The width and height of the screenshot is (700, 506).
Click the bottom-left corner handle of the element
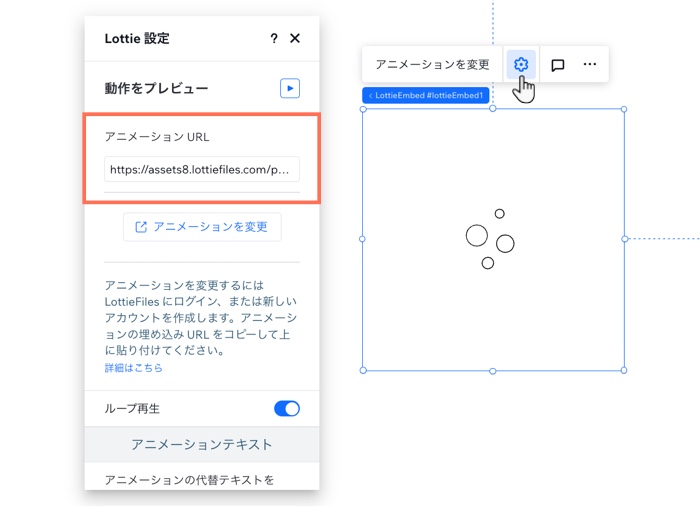point(363,370)
